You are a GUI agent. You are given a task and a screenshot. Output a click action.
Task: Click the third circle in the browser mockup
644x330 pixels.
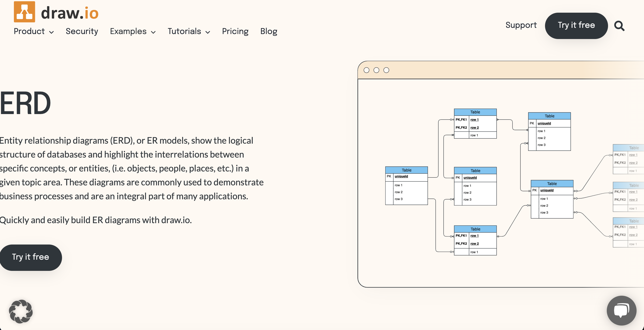tap(386, 70)
